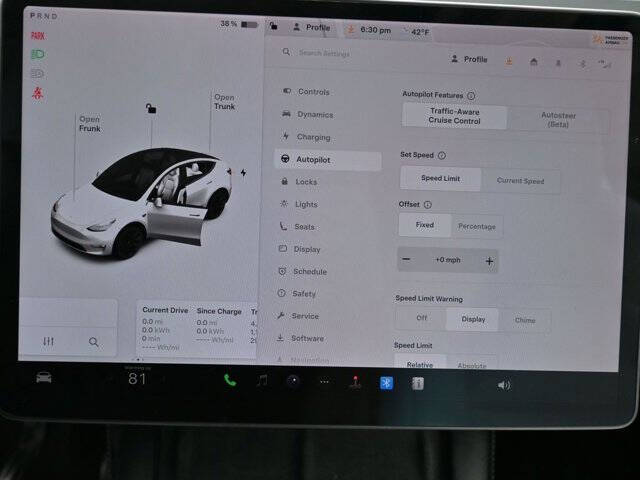Show info for Set Speed

click(442, 155)
